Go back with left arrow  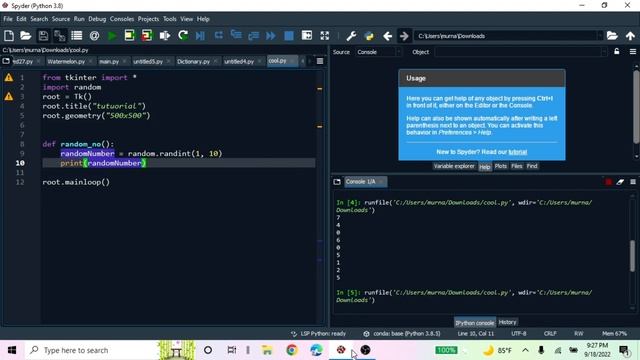pos(387,36)
